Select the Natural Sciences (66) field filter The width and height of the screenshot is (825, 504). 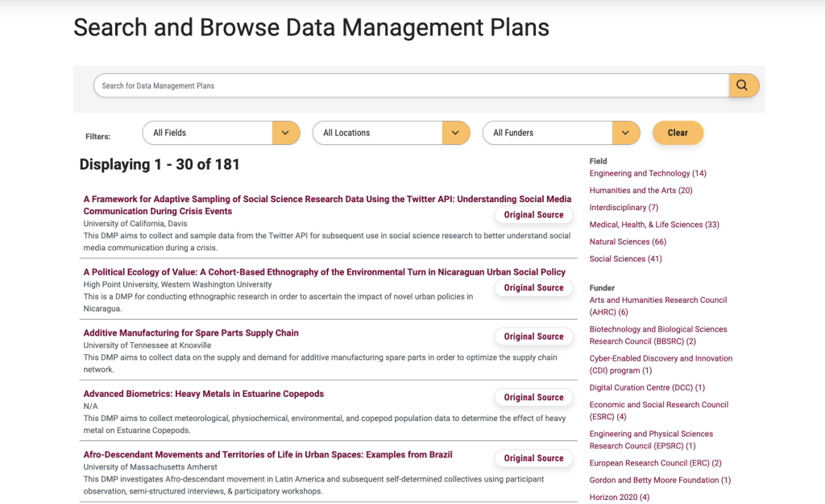pos(628,242)
